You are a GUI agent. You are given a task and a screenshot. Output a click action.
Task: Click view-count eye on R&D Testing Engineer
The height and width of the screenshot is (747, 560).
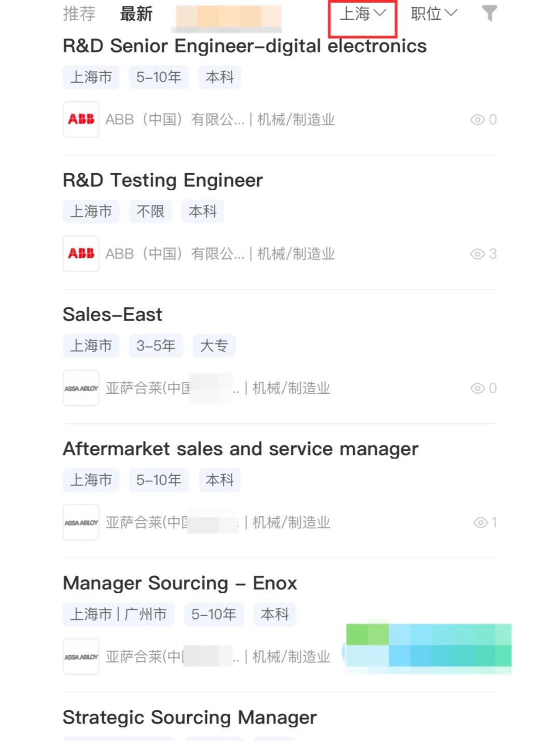[x=477, y=254]
